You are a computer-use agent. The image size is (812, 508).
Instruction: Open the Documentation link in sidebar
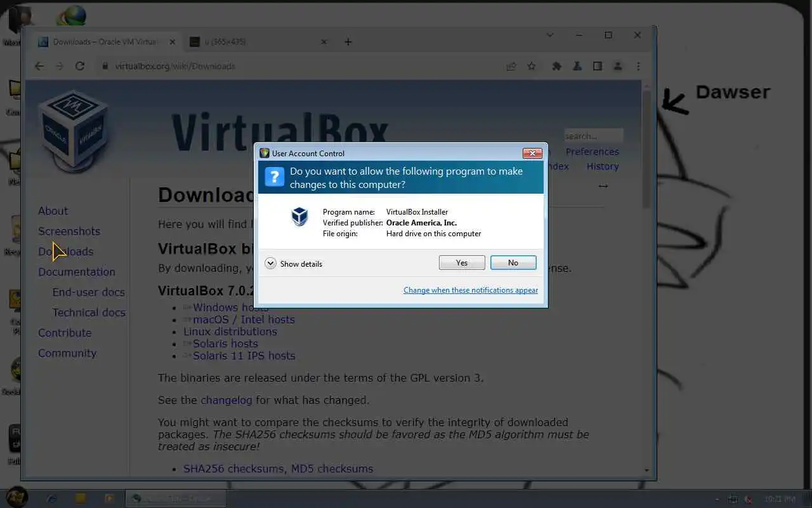click(x=77, y=272)
